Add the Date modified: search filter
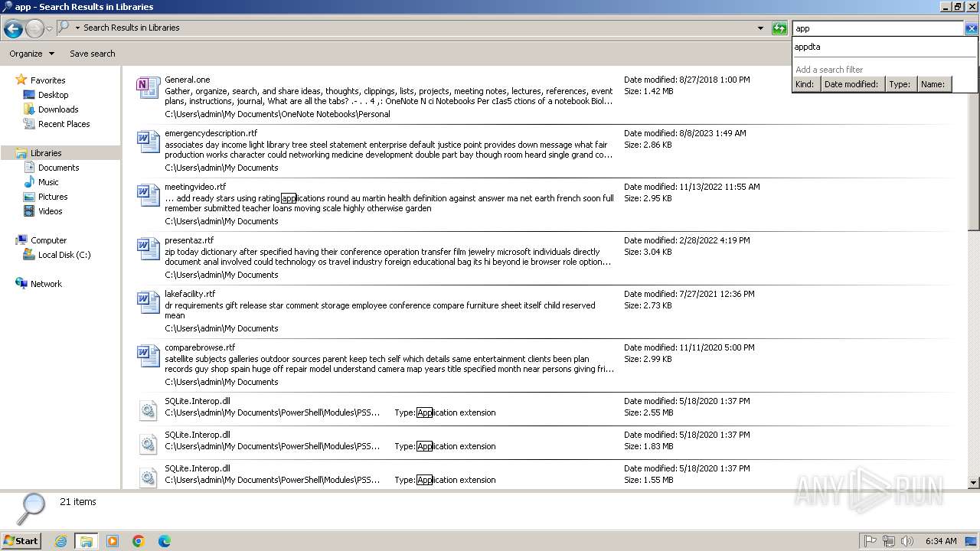 click(851, 84)
